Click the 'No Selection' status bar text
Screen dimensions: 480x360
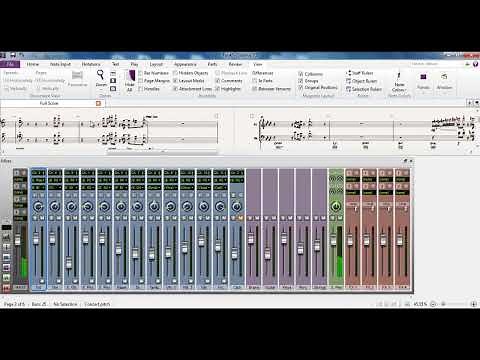point(65,304)
